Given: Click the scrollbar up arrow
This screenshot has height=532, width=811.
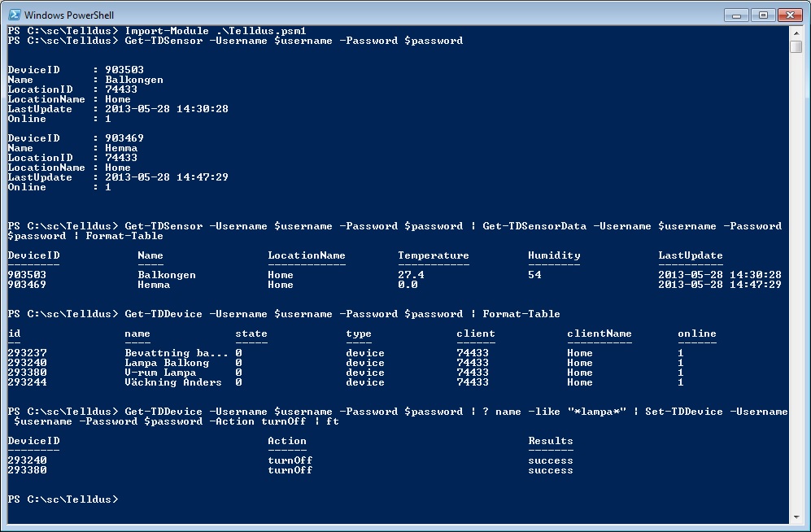Looking at the screenshot, I should tap(796, 33).
